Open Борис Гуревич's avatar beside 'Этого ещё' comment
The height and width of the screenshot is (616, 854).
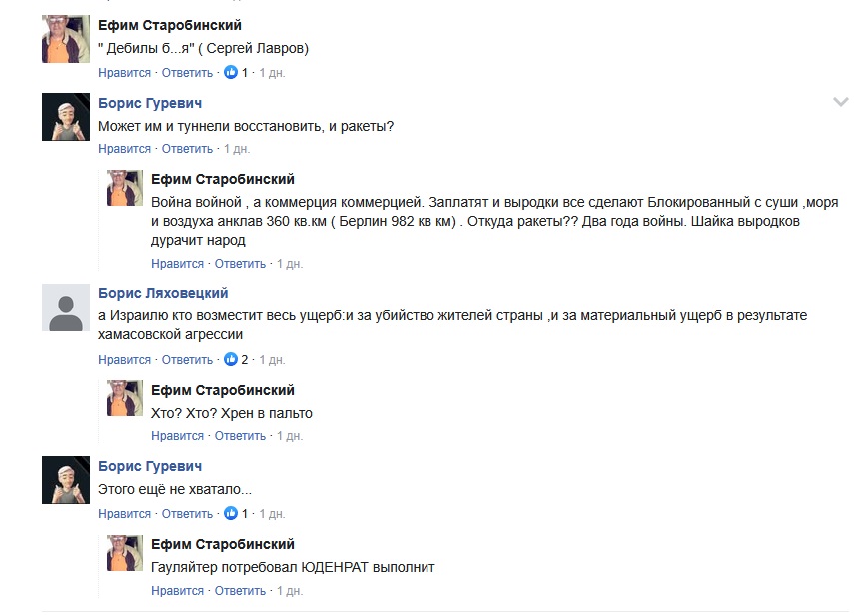coord(66,480)
